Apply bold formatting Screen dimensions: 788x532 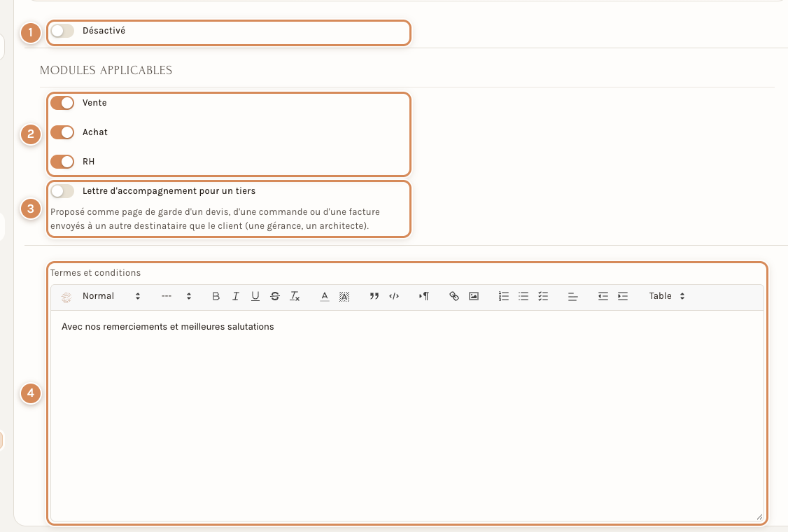click(x=216, y=296)
